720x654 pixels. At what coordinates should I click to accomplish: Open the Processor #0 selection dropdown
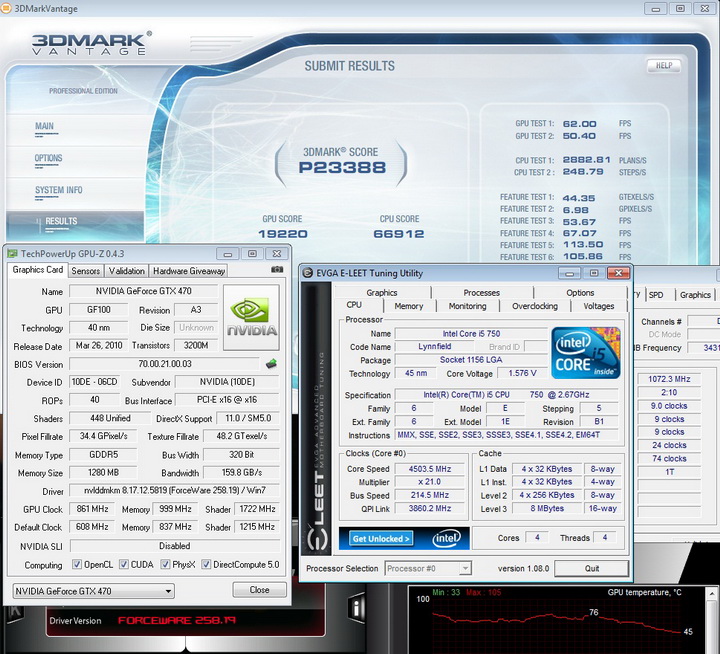click(x=428, y=569)
